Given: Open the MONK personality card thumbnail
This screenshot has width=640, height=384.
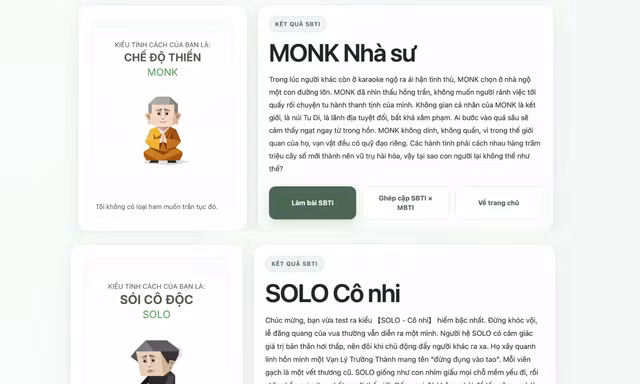Looking at the screenshot, I should 162,118.
